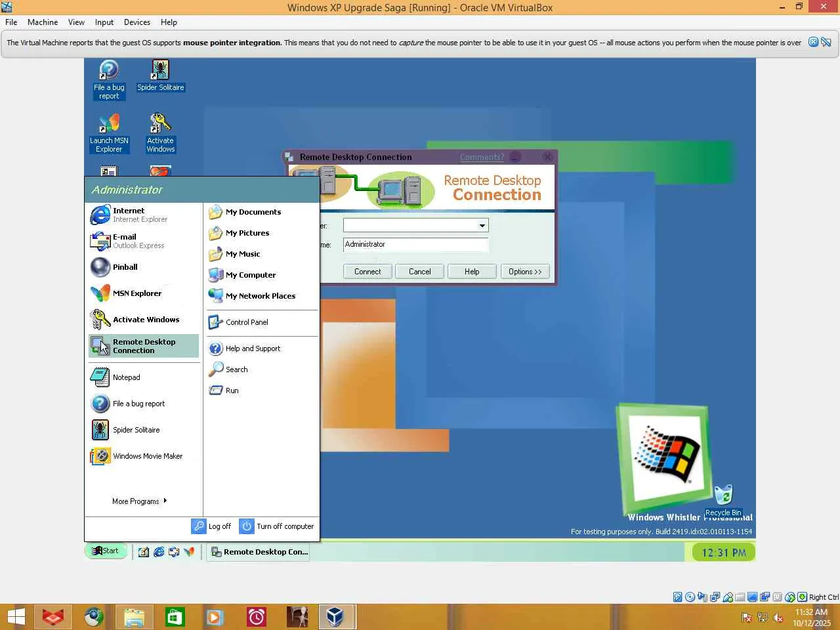Screen dimensions: 840x630
Task: Click the Log off button
Action: click(x=211, y=526)
